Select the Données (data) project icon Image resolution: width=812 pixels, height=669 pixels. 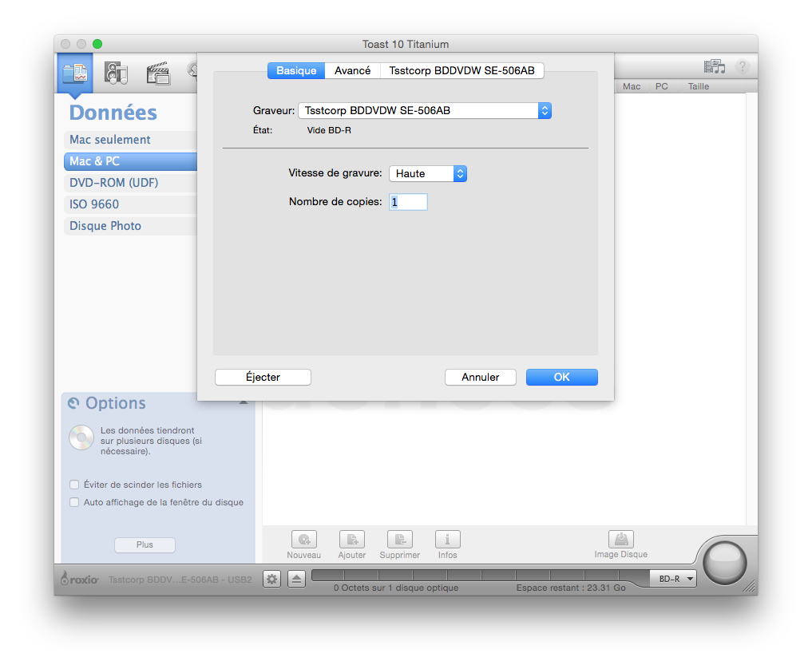click(75, 73)
